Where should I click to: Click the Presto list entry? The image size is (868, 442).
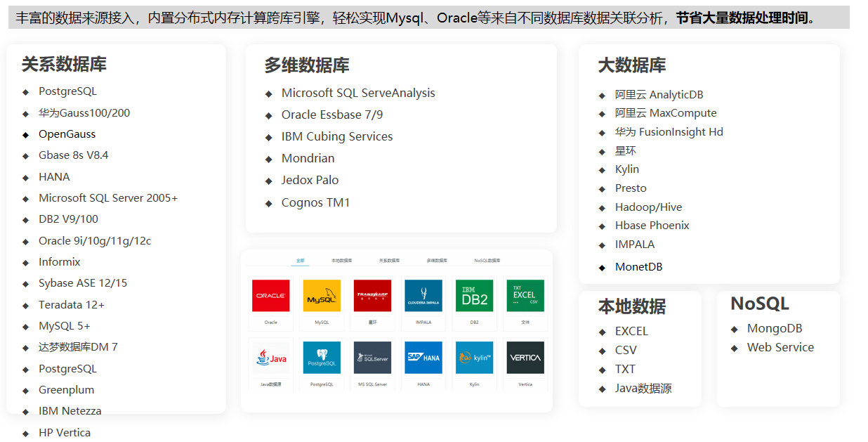pyautogui.click(x=631, y=188)
